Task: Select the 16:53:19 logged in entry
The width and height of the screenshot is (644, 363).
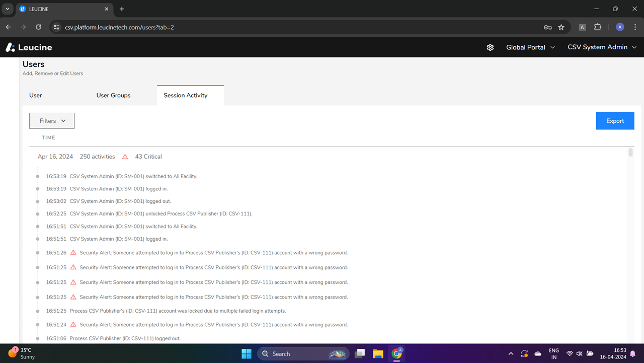Action: pyautogui.click(x=107, y=189)
